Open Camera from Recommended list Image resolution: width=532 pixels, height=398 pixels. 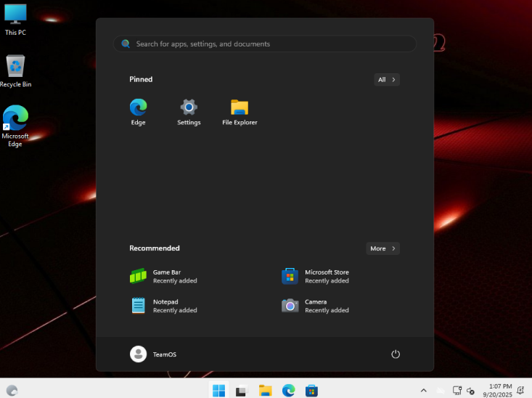(315, 306)
